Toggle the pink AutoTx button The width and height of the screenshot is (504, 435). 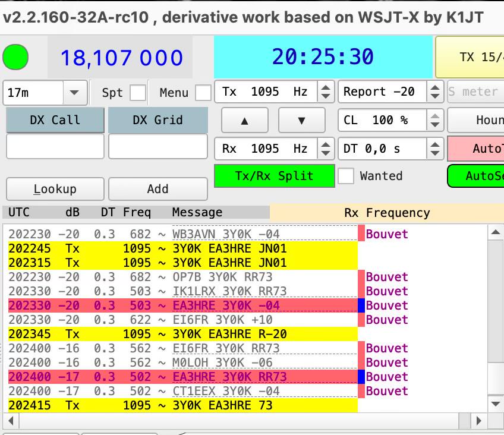click(475, 149)
